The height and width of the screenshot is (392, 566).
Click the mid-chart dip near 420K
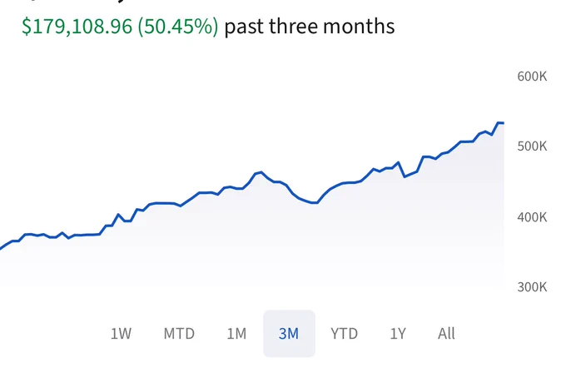315,202
